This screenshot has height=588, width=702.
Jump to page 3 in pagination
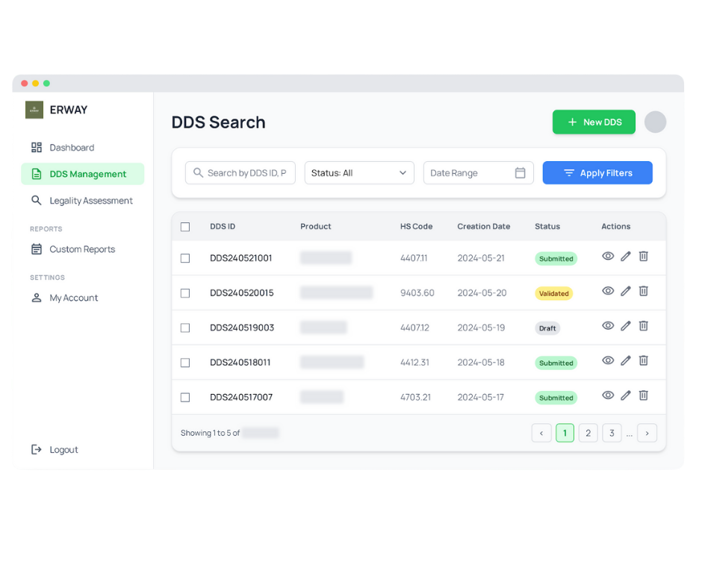(x=612, y=433)
